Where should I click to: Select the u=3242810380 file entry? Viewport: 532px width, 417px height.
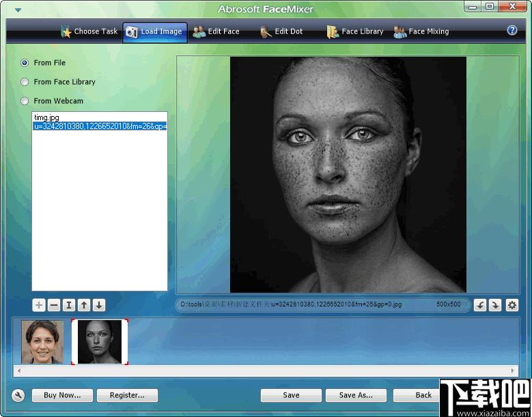coord(100,126)
